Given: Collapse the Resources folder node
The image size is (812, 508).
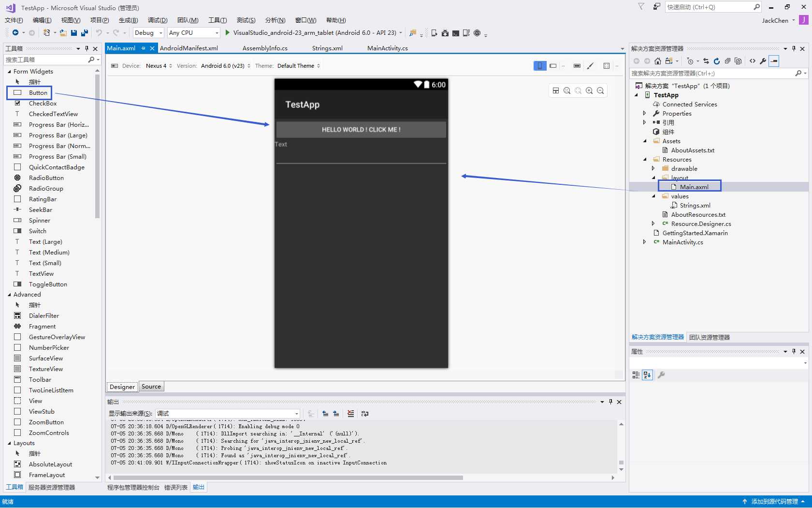Looking at the screenshot, I should (644, 159).
